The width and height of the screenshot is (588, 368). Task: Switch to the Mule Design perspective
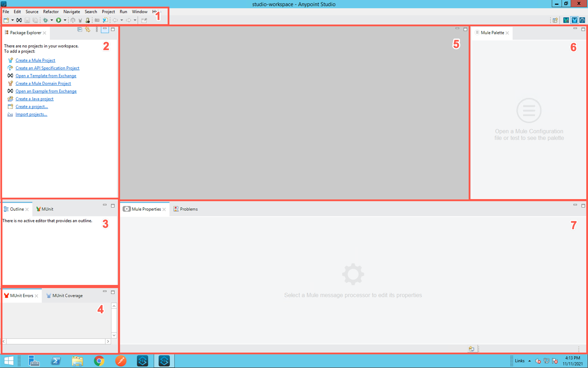[x=574, y=20]
